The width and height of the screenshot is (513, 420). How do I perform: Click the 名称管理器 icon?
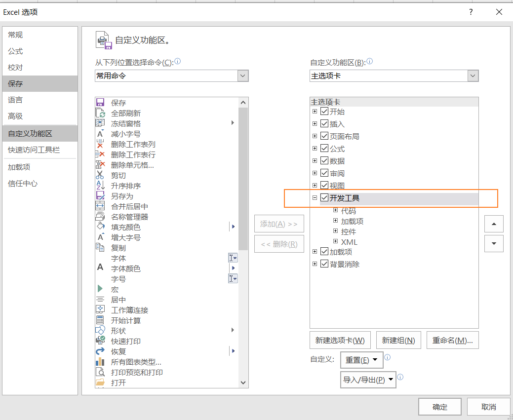coord(100,216)
